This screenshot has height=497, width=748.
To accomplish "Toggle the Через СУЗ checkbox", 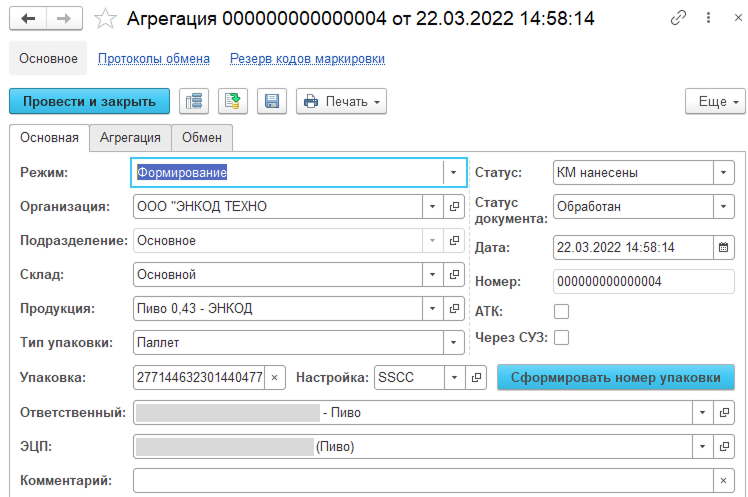I will (x=562, y=338).
